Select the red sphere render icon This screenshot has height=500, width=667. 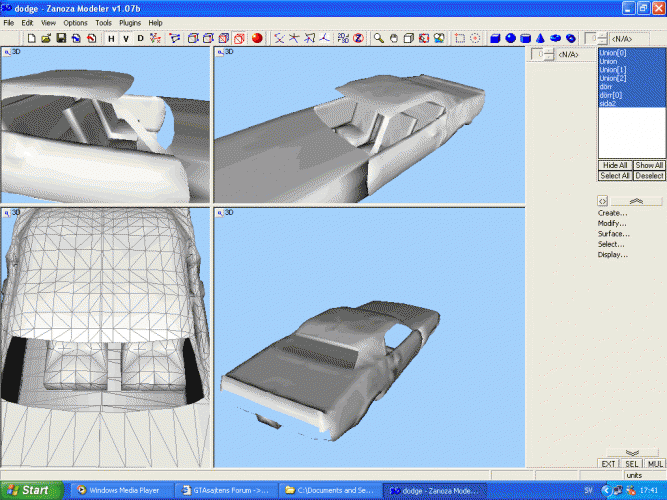click(x=257, y=38)
